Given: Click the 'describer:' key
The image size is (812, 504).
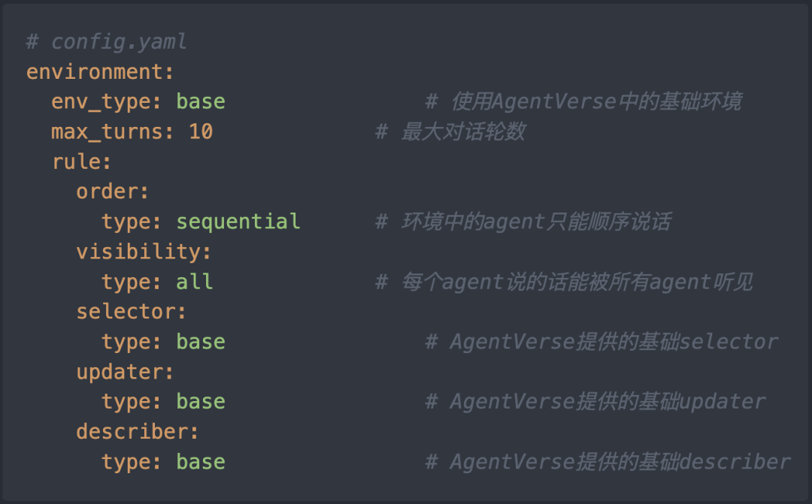Looking at the screenshot, I should click(138, 432).
